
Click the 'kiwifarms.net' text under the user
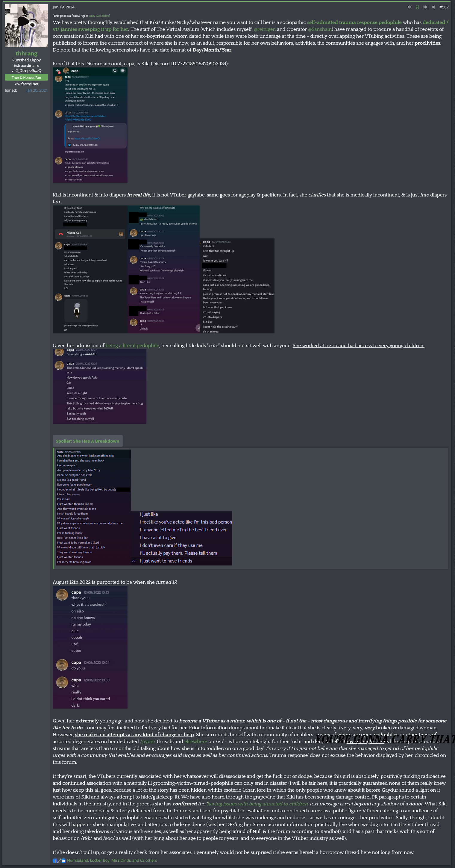(26, 84)
